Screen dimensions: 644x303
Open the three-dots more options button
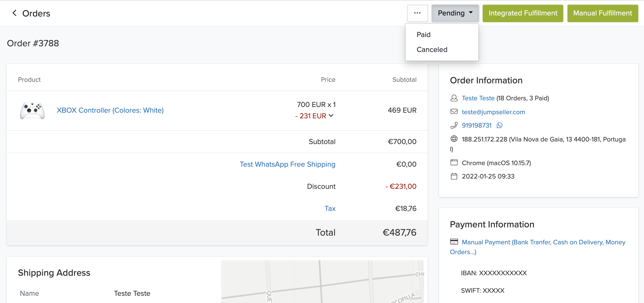pyautogui.click(x=417, y=13)
